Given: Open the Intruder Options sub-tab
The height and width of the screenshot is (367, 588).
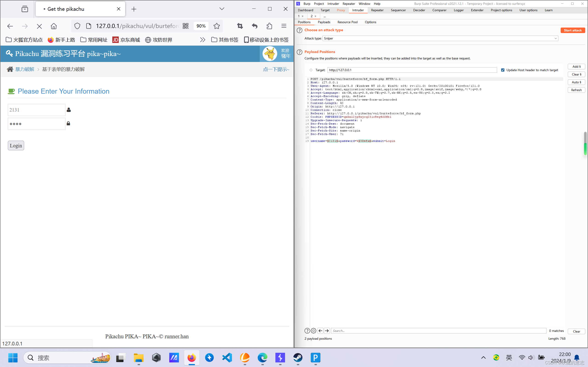Looking at the screenshot, I should [370, 22].
